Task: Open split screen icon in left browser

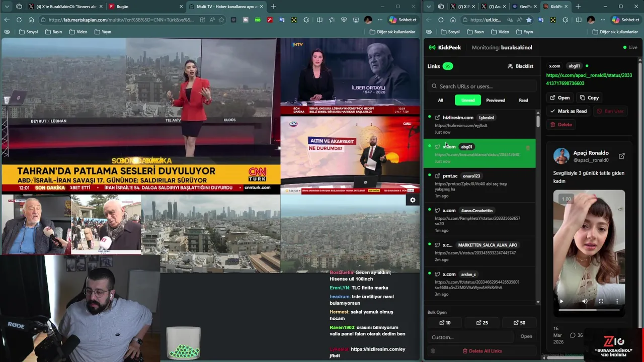Action: (319, 20)
